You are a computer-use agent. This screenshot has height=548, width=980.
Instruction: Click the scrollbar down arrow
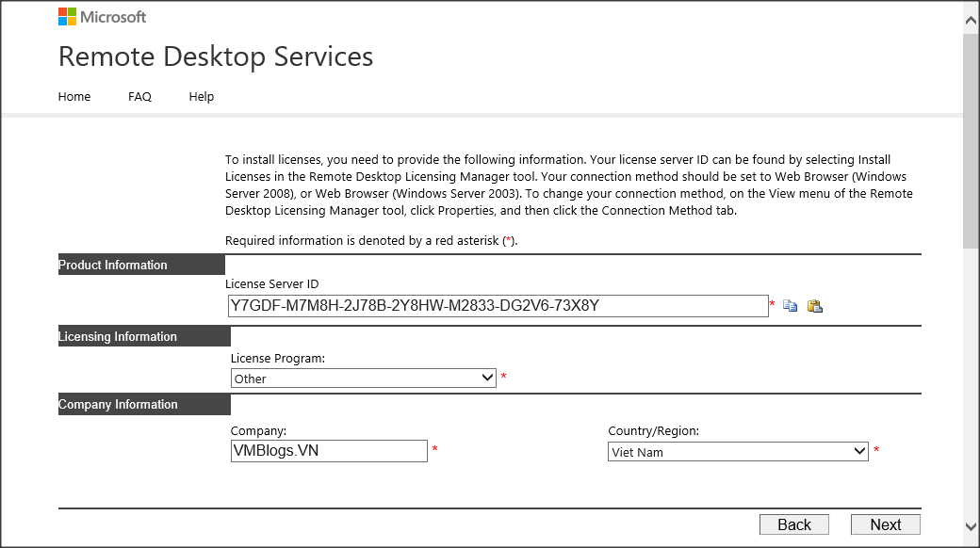click(971, 526)
